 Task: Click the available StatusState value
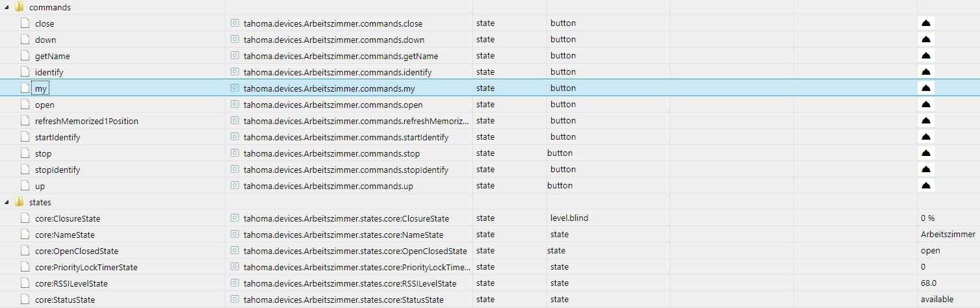point(937,299)
